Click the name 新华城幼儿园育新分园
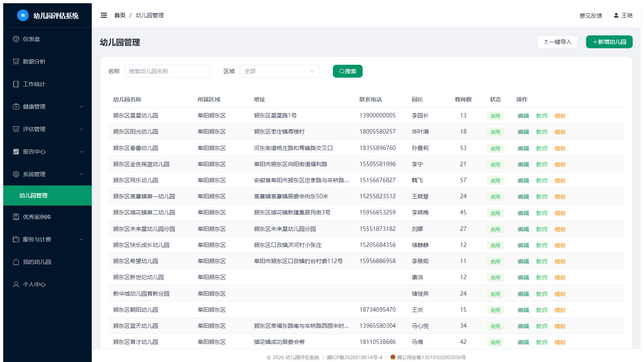644x362 pixels. pyautogui.click(x=141, y=294)
